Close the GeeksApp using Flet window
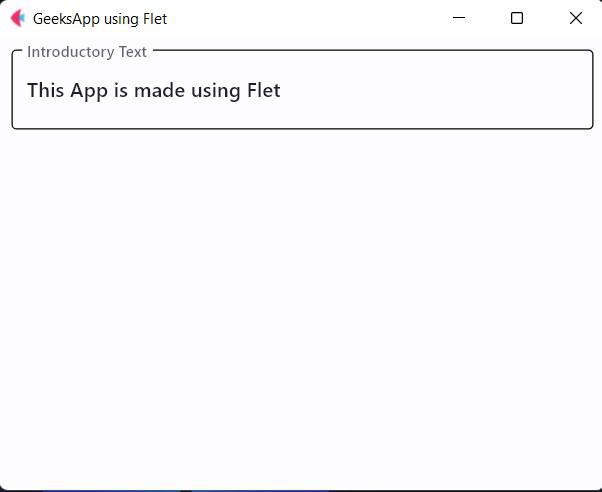 pos(576,18)
